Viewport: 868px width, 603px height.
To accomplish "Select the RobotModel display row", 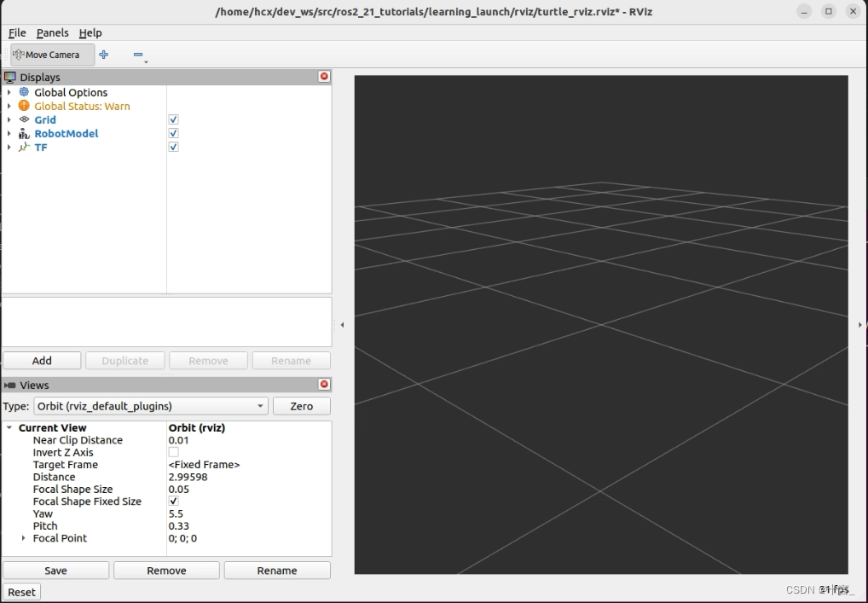I will (167, 133).
